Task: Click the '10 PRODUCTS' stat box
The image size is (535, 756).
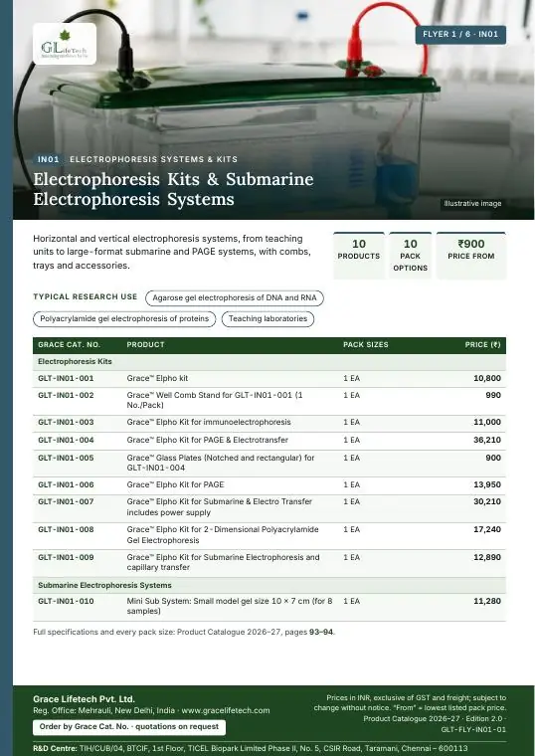Action: (x=359, y=256)
